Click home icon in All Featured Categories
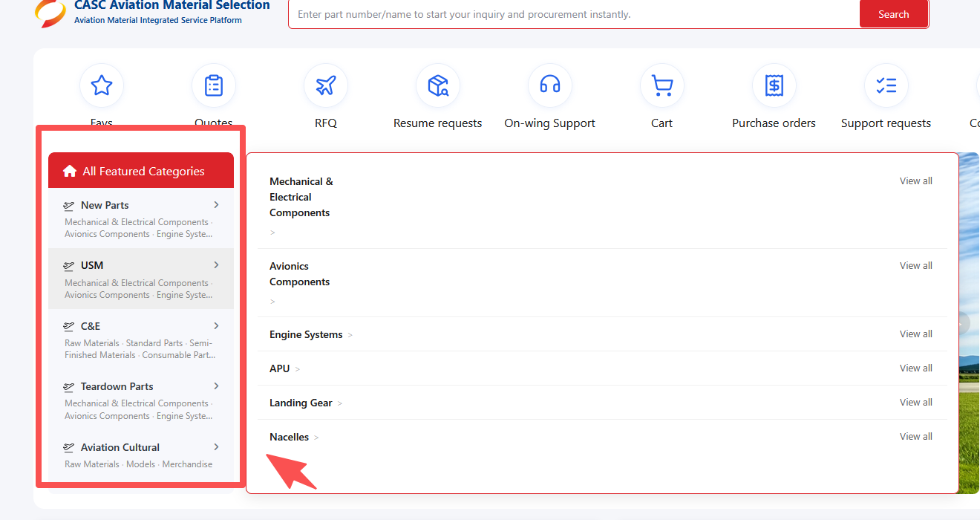The image size is (980, 520). pyautogui.click(x=70, y=172)
